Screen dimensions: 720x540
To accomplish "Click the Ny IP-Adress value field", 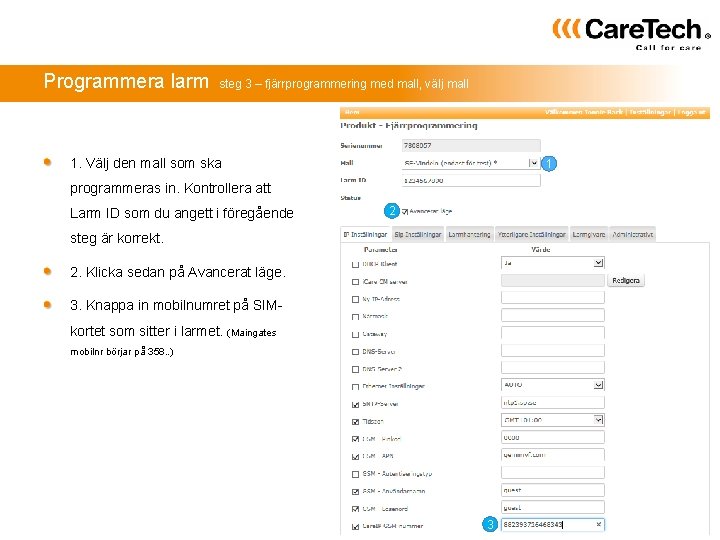I will (x=552, y=298).
